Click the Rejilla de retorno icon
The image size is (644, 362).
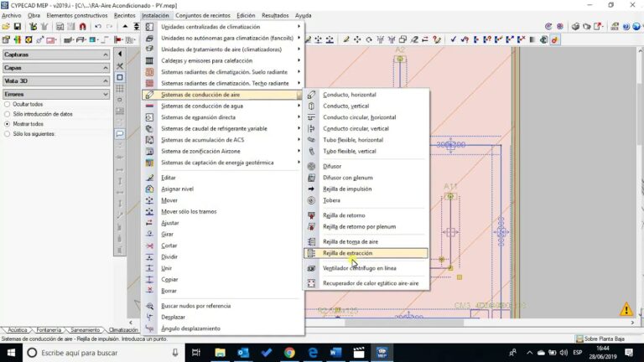(311, 215)
